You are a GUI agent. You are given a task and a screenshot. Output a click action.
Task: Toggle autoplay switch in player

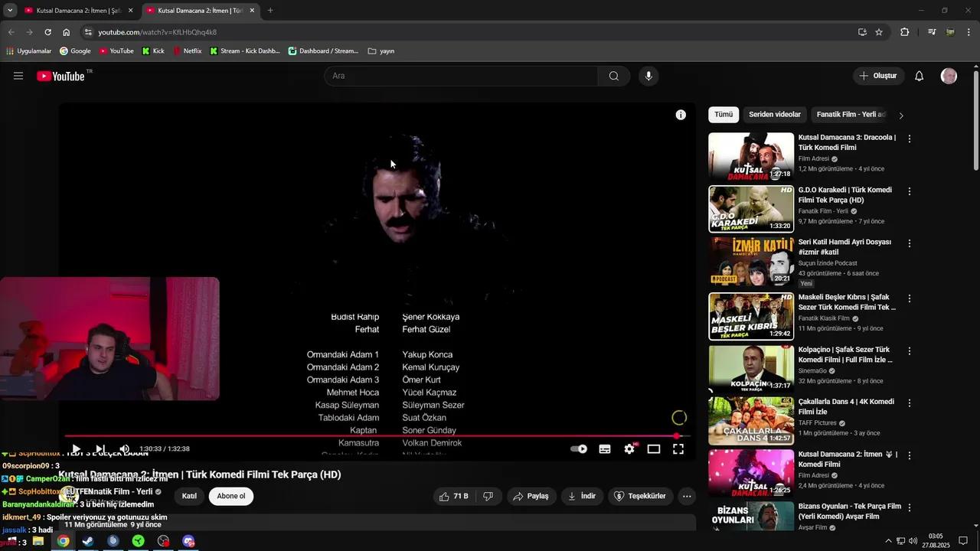click(x=579, y=449)
